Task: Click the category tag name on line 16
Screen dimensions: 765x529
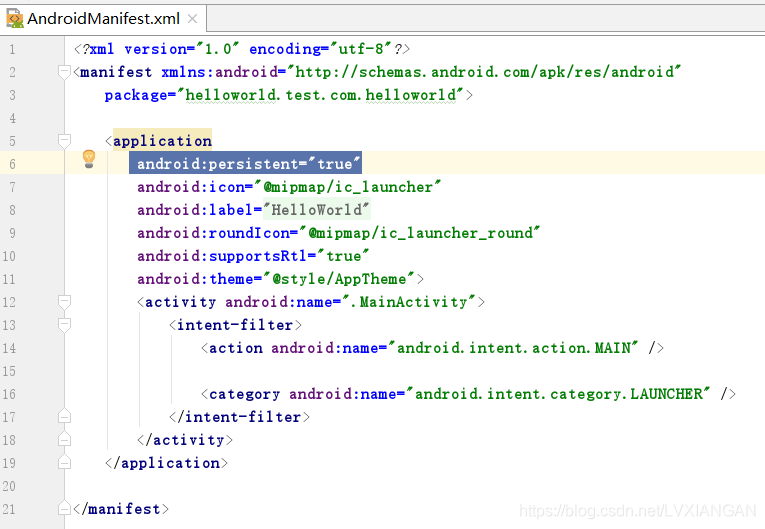Action: tap(244, 394)
